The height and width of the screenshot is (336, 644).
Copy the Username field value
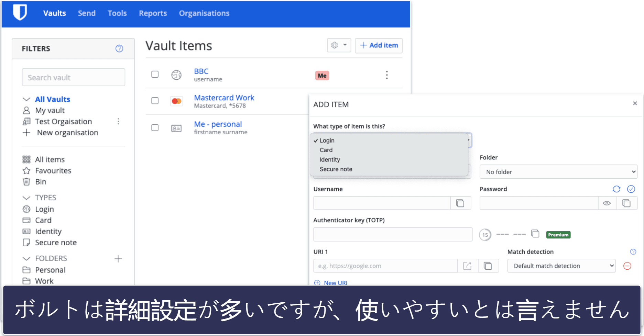(x=460, y=203)
